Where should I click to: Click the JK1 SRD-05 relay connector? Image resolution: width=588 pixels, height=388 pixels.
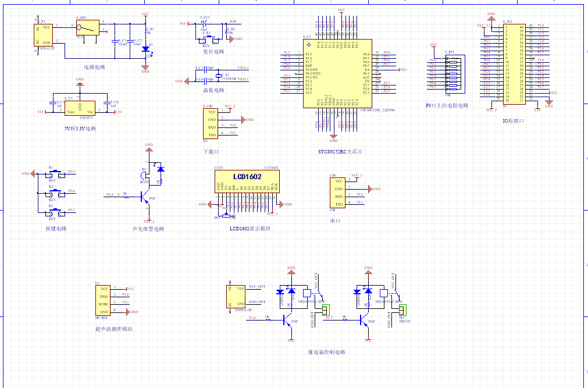[402, 310]
